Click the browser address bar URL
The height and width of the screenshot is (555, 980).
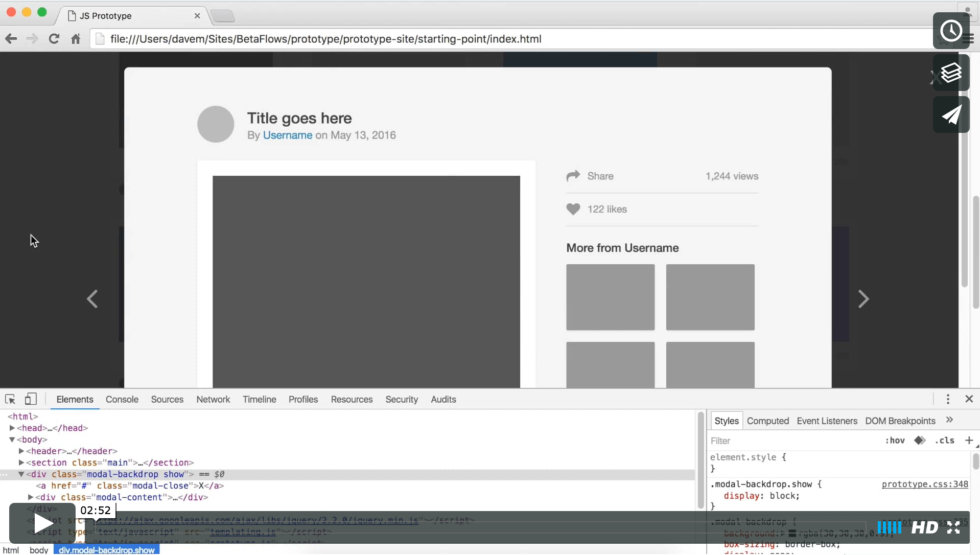pyautogui.click(x=326, y=39)
